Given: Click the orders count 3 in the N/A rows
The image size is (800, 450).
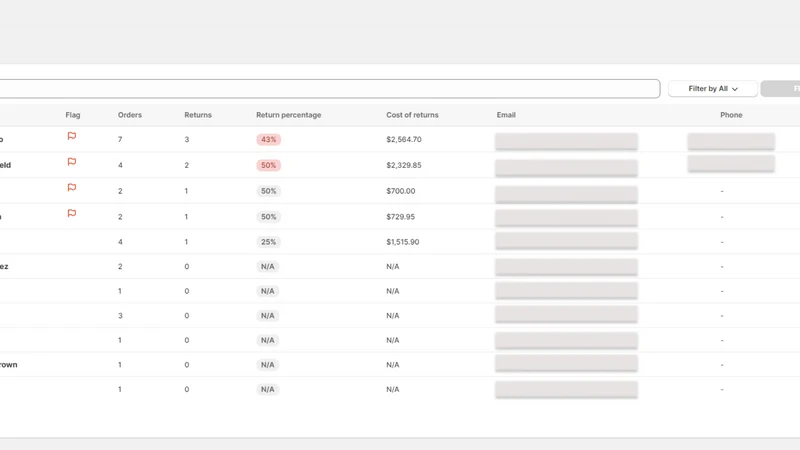Looking at the screenshot, I should point(120,316).
